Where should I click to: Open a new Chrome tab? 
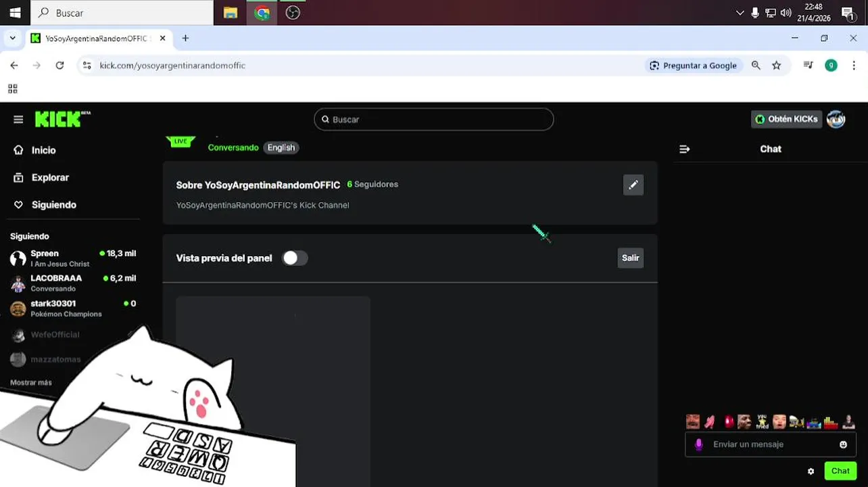[x=185, y=39]
